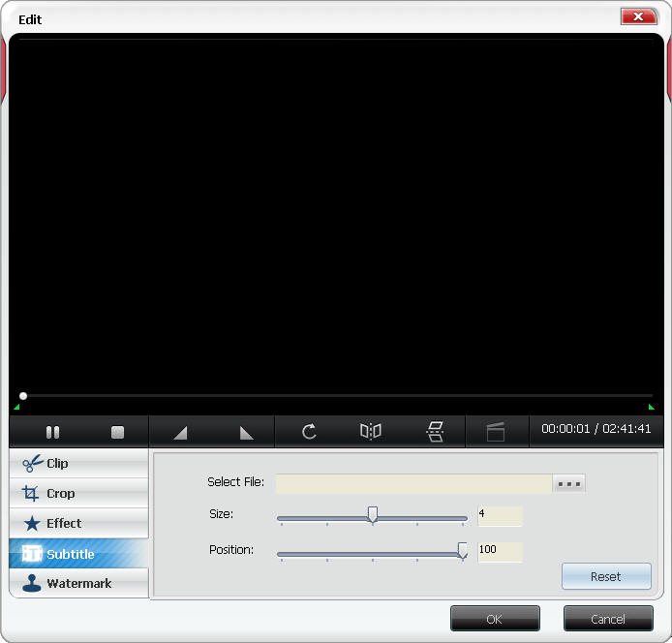The width and height of the screenshot is (672, 643).
Task: Click the Select File path field
Action: tap(413, 483)
